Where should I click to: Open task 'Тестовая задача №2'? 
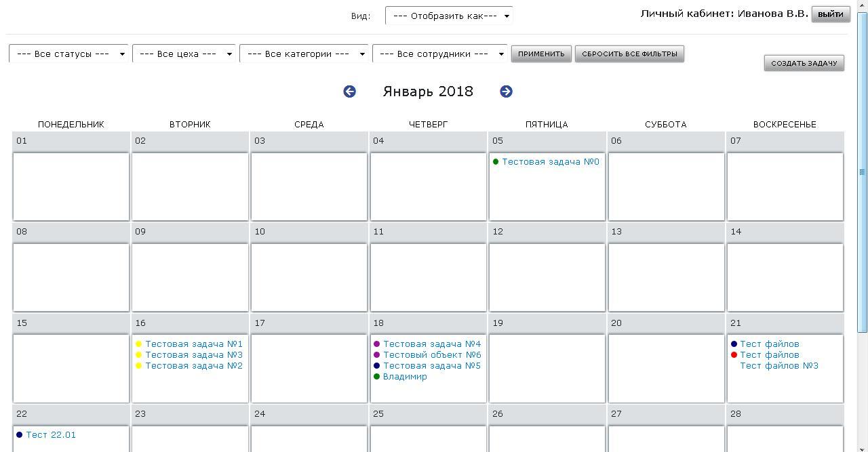coord(194,365)
